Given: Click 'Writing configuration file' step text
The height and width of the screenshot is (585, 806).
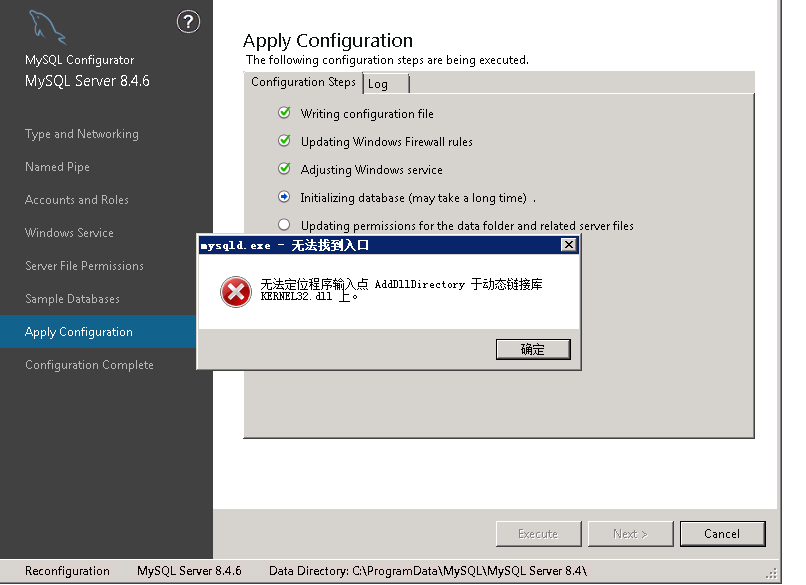Looking at the screenshot, I should (x=367, y=114).
